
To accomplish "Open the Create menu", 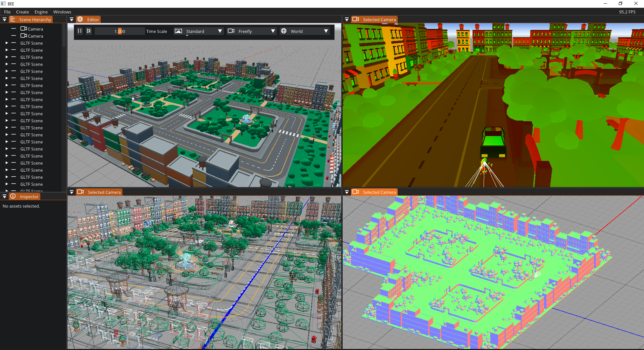I will 22,12.
